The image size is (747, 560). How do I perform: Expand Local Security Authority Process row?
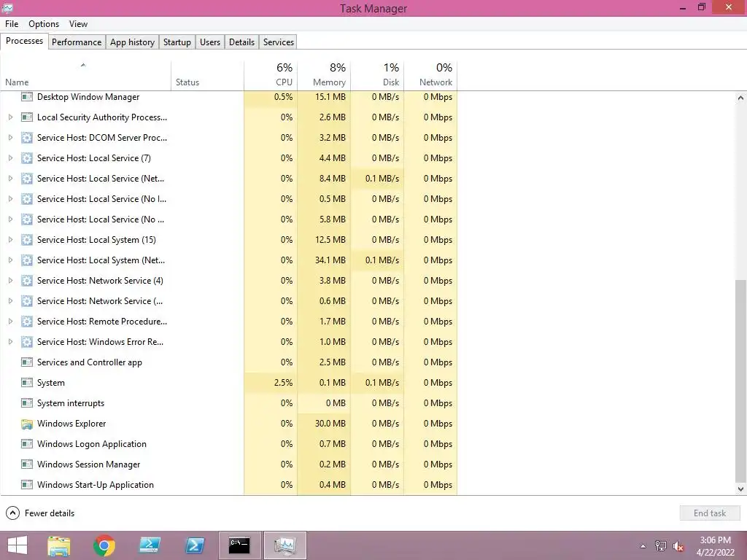pyautogui.click(x=10, y=117)
